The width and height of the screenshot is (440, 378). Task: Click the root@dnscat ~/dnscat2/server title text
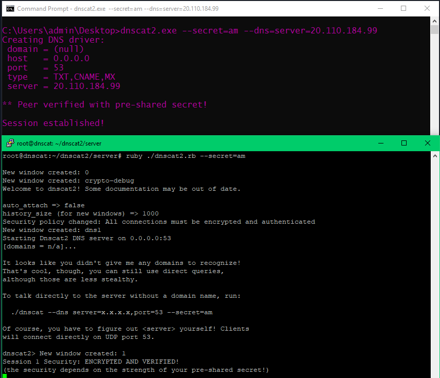click(x=59, y=144)
